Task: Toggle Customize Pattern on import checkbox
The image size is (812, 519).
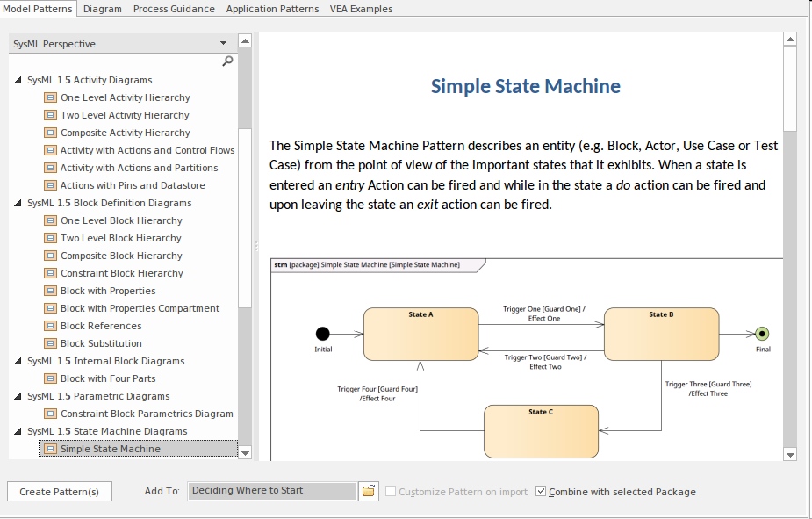Action: [x=391, y=492]
